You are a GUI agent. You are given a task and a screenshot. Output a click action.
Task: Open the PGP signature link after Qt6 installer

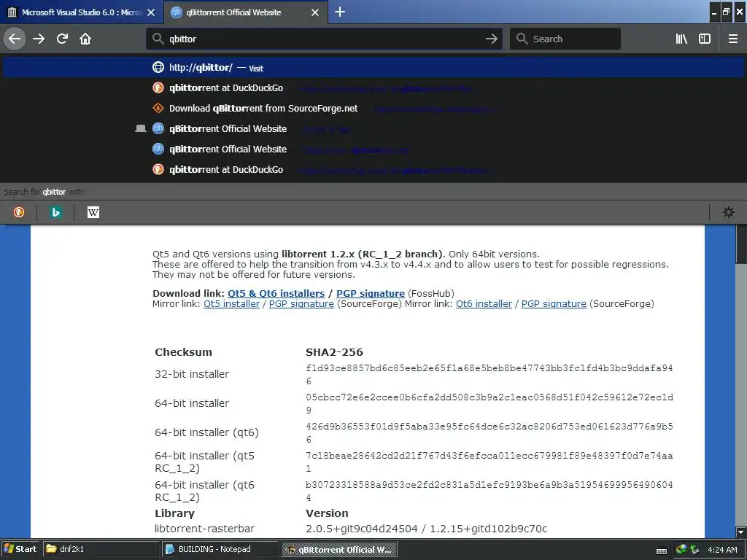coord(554,304)
